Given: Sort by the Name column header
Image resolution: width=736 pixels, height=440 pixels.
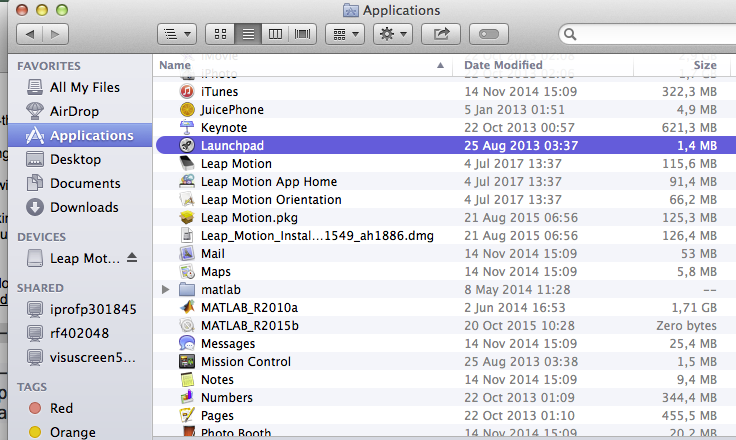Looking at the screenshot, I should pyautogui.click(x=302, y=65).
